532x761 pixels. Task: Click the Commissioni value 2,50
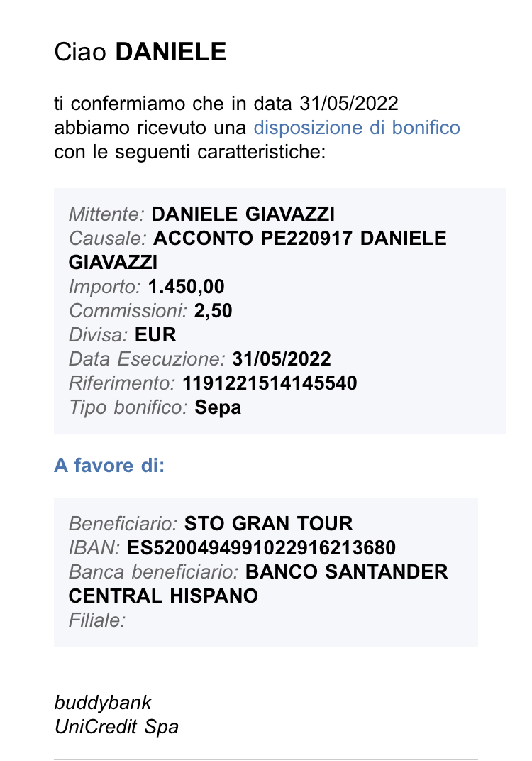(x=213, y=311)
